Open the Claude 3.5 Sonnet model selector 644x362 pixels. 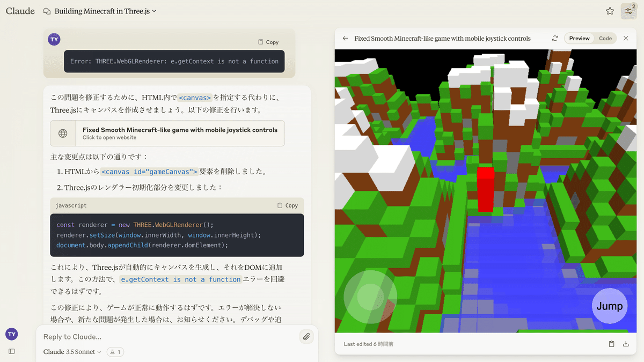[x=72, y=352]
